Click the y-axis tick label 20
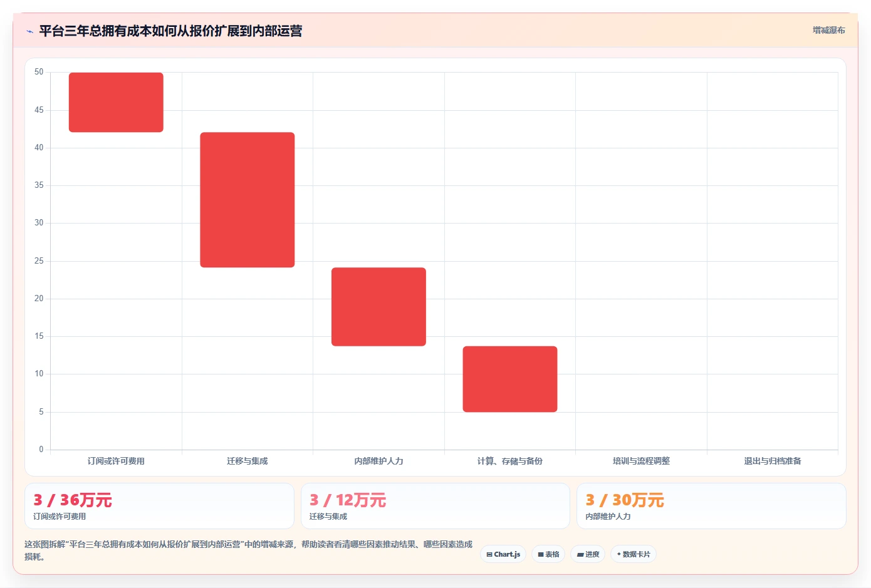The image size is (871, 588). (x=39, y=299)
